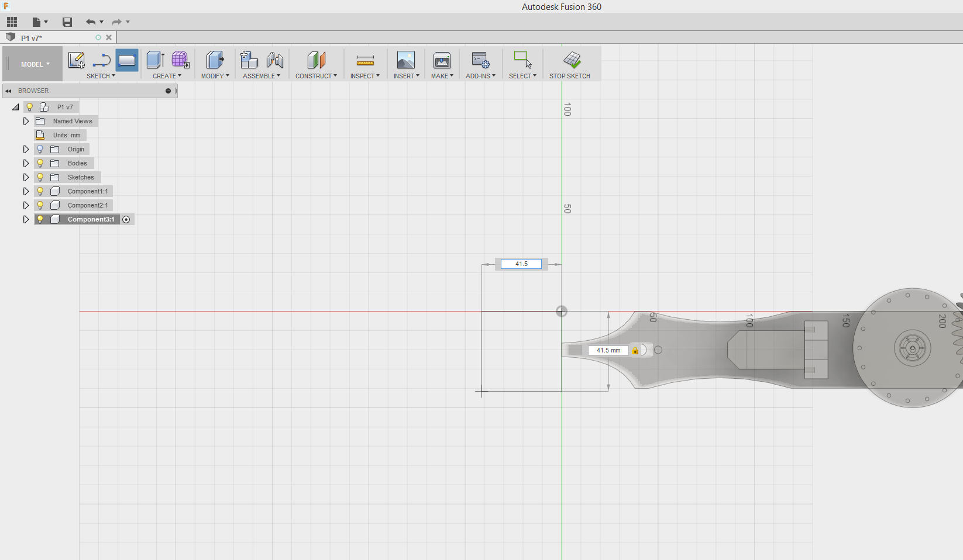Viewport: 963px width, 560px height.
Task: Click the activate radio button on Component3:1
Action: pos(126,219)
